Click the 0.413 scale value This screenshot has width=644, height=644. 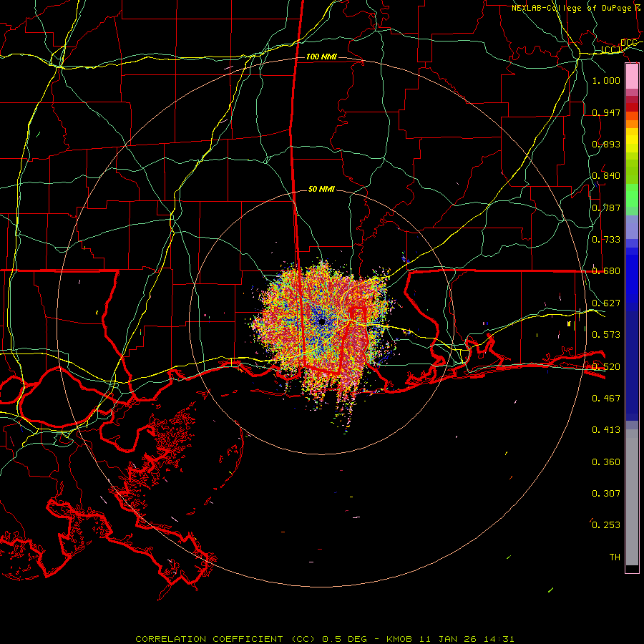(x=606, y=430)
